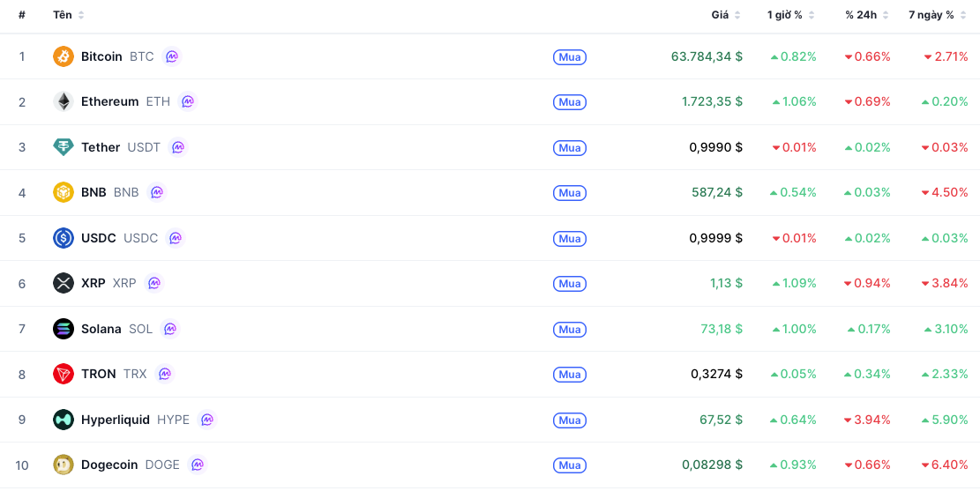
Task: Open the Dogecoin name link
Action: coord(109,465)
